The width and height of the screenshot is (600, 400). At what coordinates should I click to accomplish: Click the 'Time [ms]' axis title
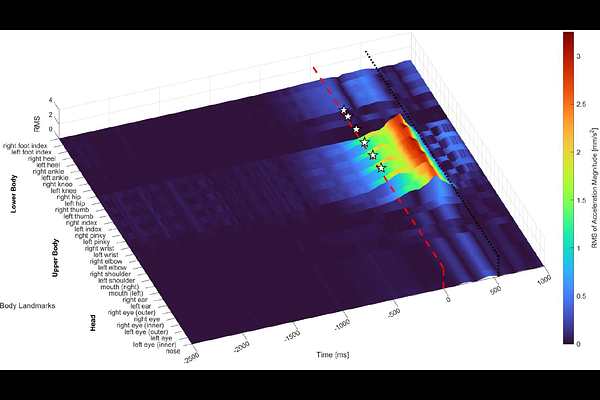[x=333, y=355]
